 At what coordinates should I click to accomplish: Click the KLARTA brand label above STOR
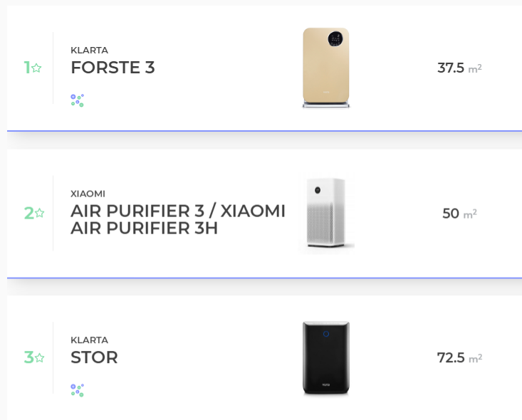[x=89, y=340]
